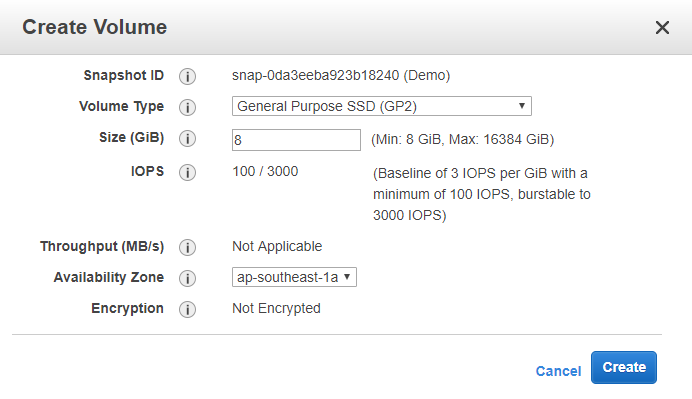Open the Volume Type dropdown

tap(382, 106)
